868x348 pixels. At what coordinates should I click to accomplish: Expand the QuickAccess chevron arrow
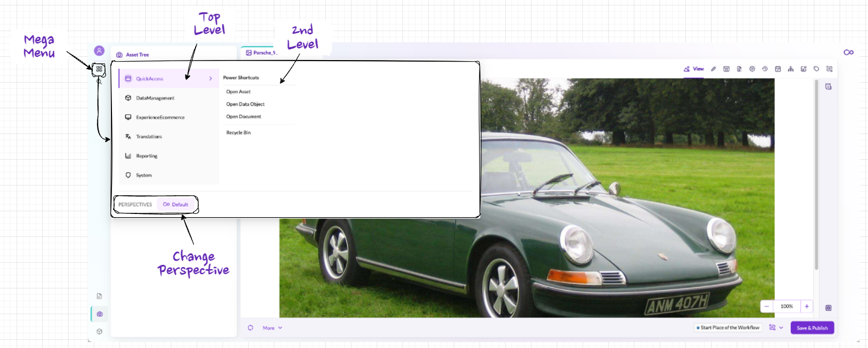pos(211,79)
